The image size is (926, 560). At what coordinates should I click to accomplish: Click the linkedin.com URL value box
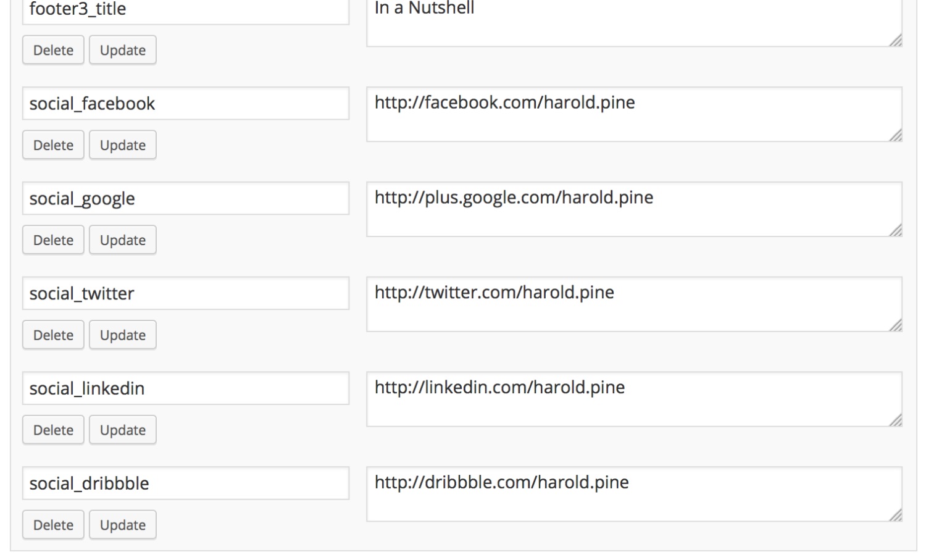click(633, 399)
